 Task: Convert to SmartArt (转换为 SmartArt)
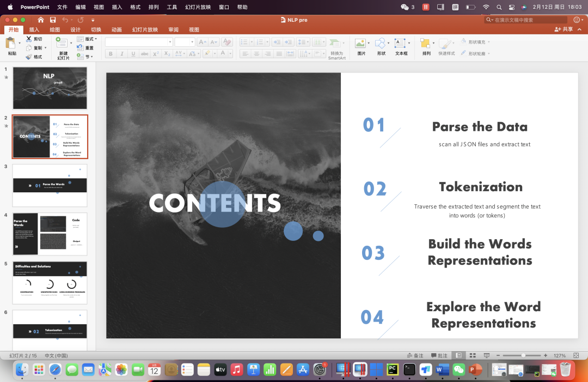(x=336, y=49)
